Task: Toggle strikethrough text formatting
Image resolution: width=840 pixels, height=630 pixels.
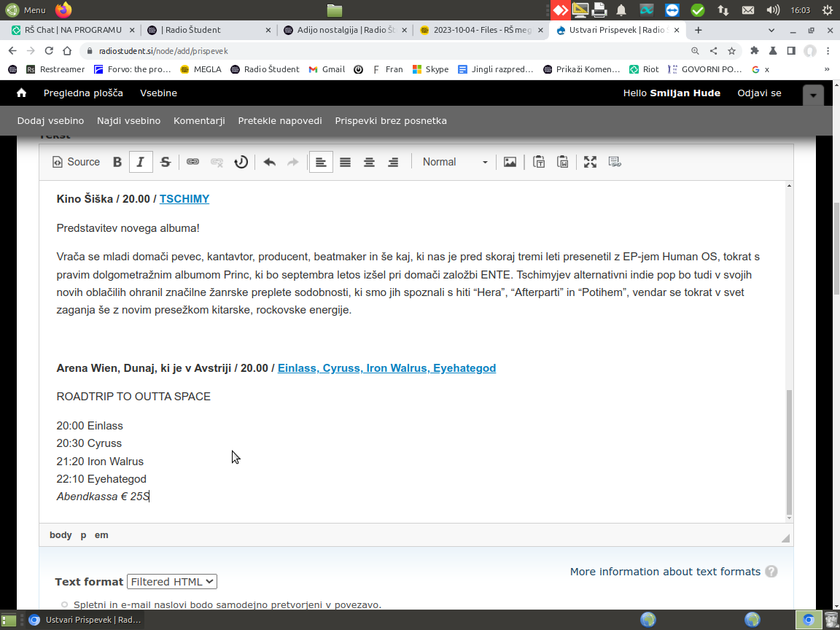Action: (x=165, y=162)
